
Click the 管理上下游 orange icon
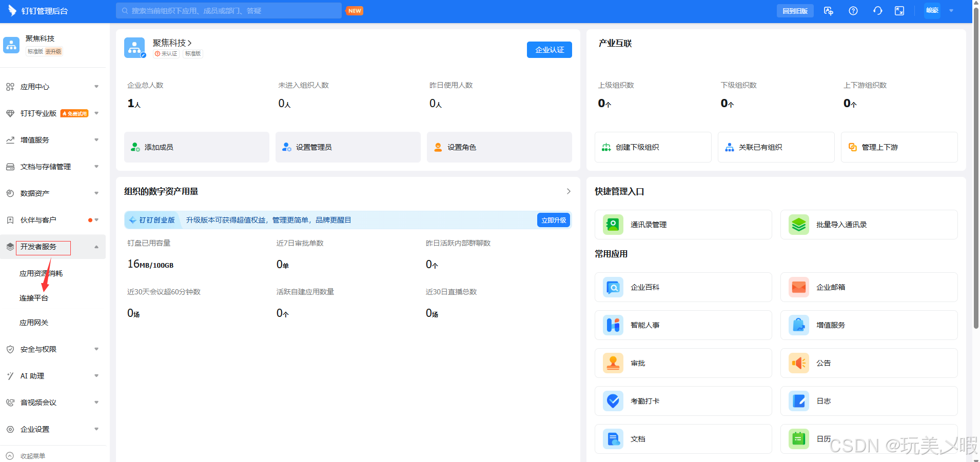pos(852,147)
